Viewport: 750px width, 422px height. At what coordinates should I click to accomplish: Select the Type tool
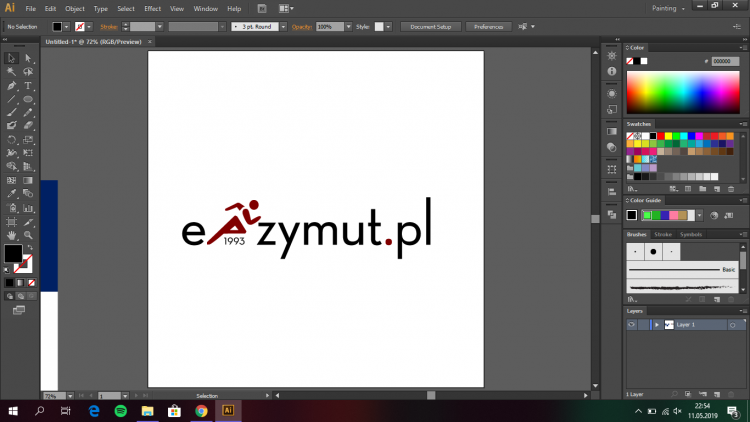[28, 86]
